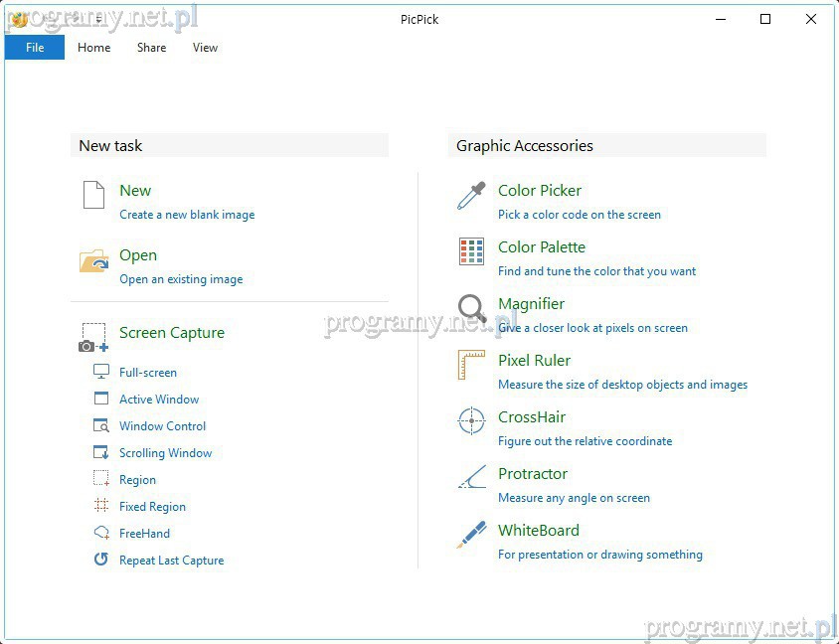This screenshot has height=644, width=839.
Task: Open the Color Palette grid icon
Action: click(x=471, y=251)
